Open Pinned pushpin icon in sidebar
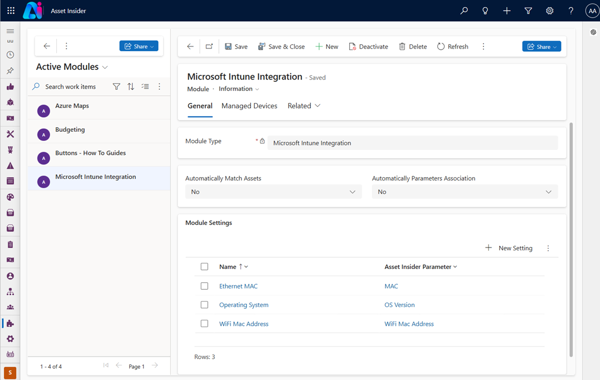This screenshot has height=380, width=600. coord(10,71)
